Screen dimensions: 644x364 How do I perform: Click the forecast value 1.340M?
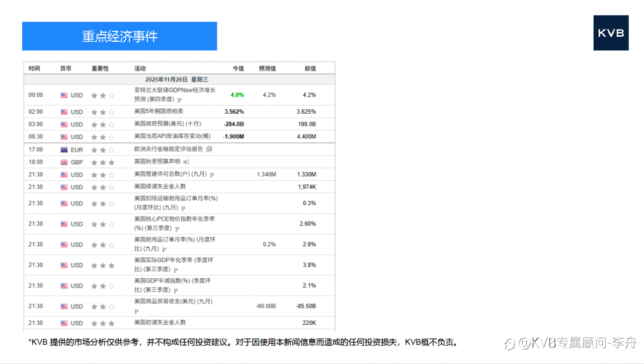pyautogui.click(x=266, y=175)
